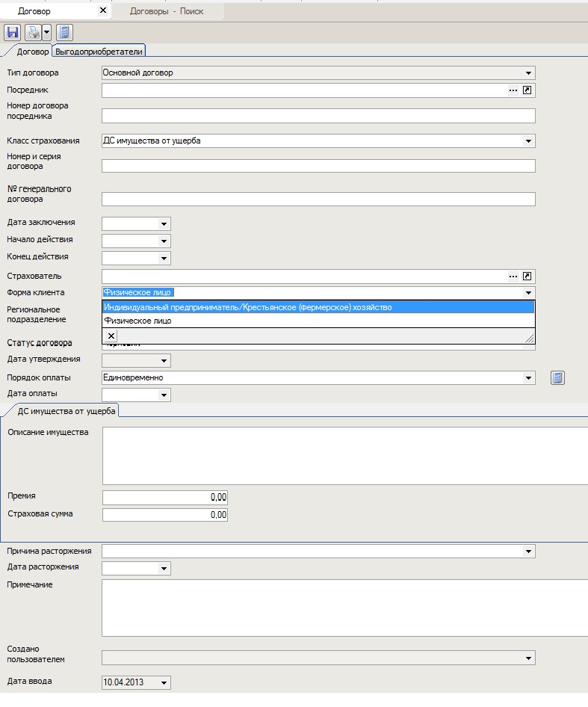
Task: Open the print options arrow beside printer
Action: 46,32
